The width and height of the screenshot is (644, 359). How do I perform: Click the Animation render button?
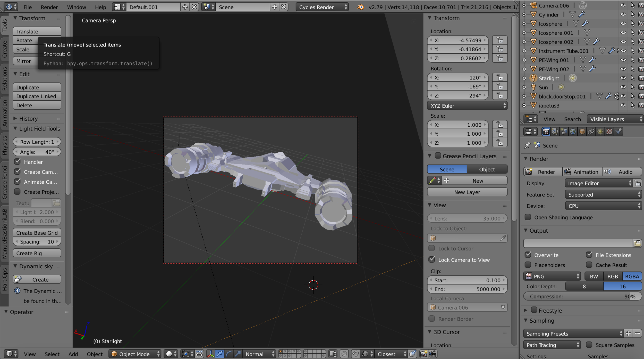(582, 172)
